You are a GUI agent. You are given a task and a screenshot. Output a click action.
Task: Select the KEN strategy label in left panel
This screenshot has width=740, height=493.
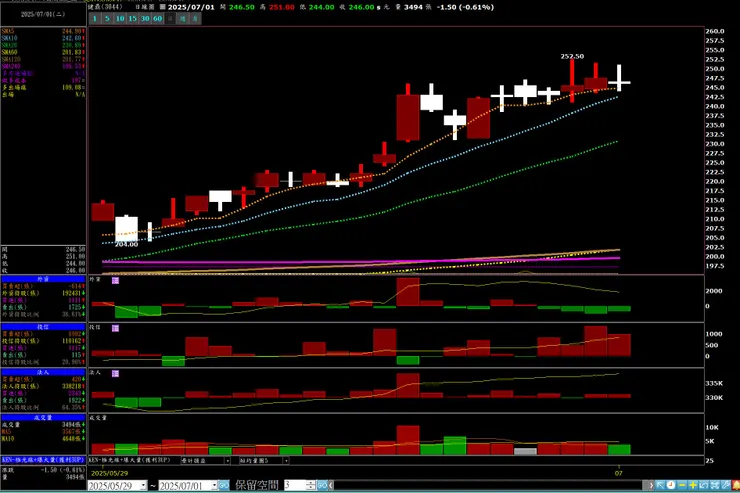(x=43, y=460)
